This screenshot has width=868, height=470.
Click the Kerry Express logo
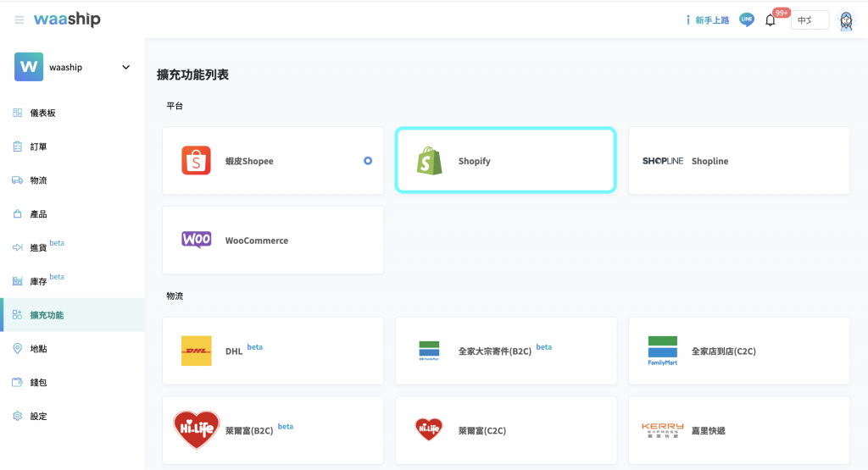click(662, 430)
